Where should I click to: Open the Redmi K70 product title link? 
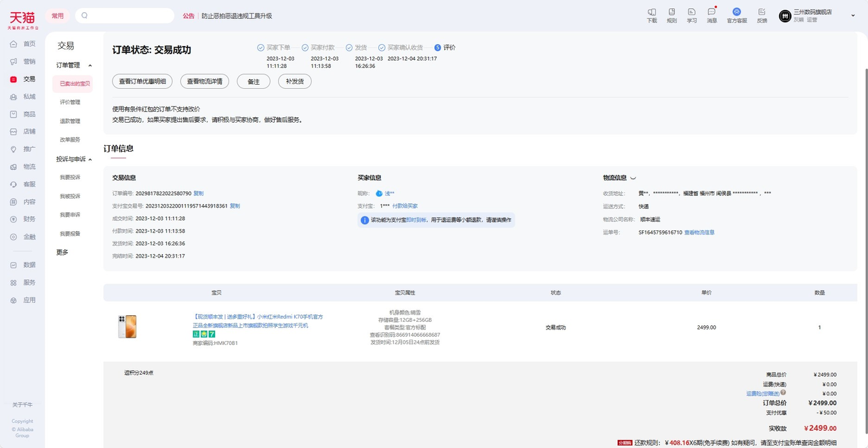pos(258,321)
